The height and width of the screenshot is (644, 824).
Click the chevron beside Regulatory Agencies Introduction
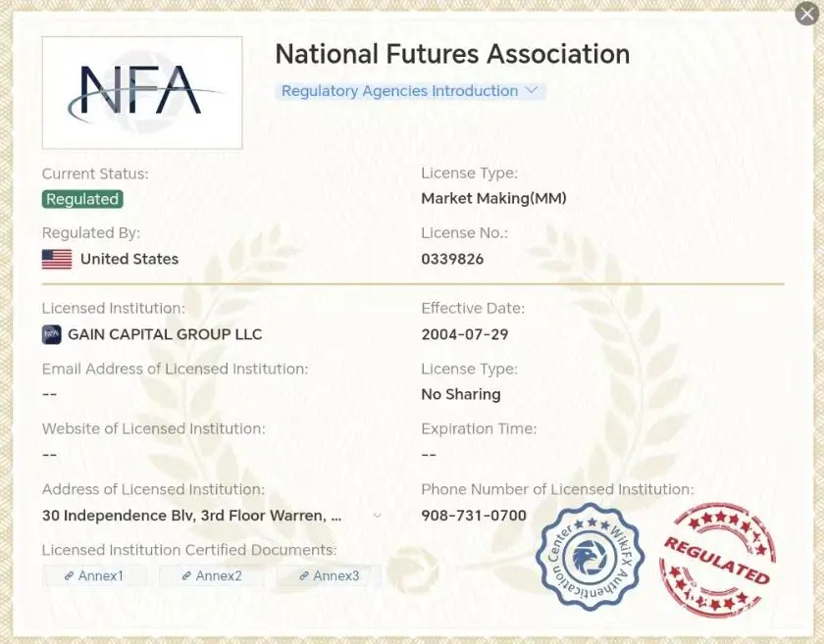point(532,90)
